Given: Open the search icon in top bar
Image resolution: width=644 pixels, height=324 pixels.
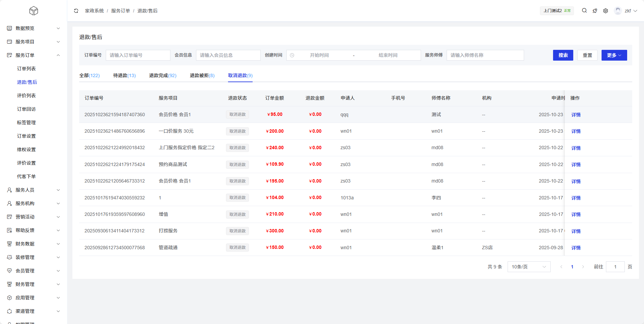Looking at the screenshot, I should pyautogui.click(x=584, y=11).
